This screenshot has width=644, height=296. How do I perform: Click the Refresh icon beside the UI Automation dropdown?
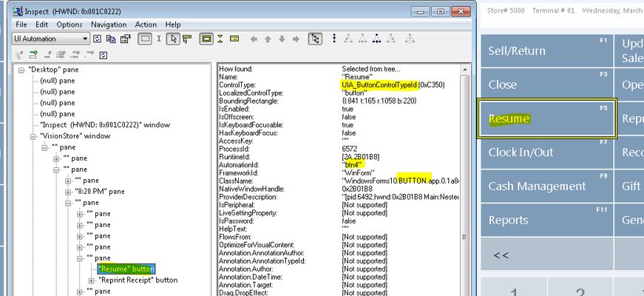tap(98, 39)
